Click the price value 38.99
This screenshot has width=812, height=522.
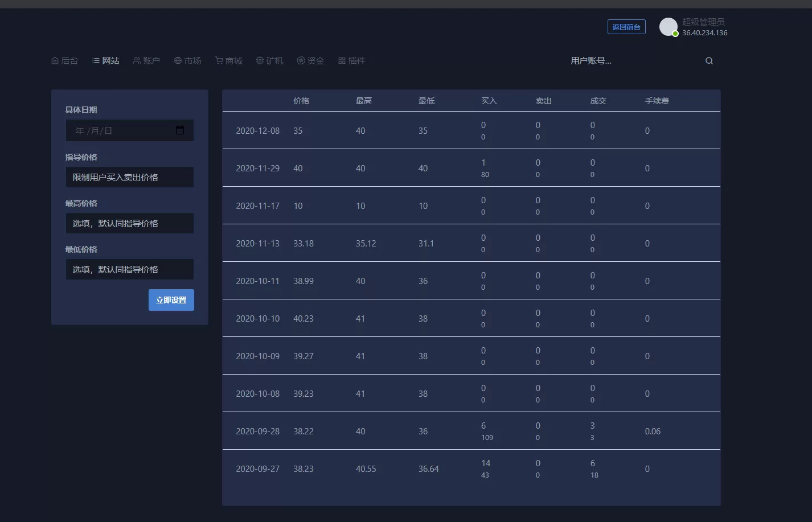pyautogui.click(x=304, y=281)
